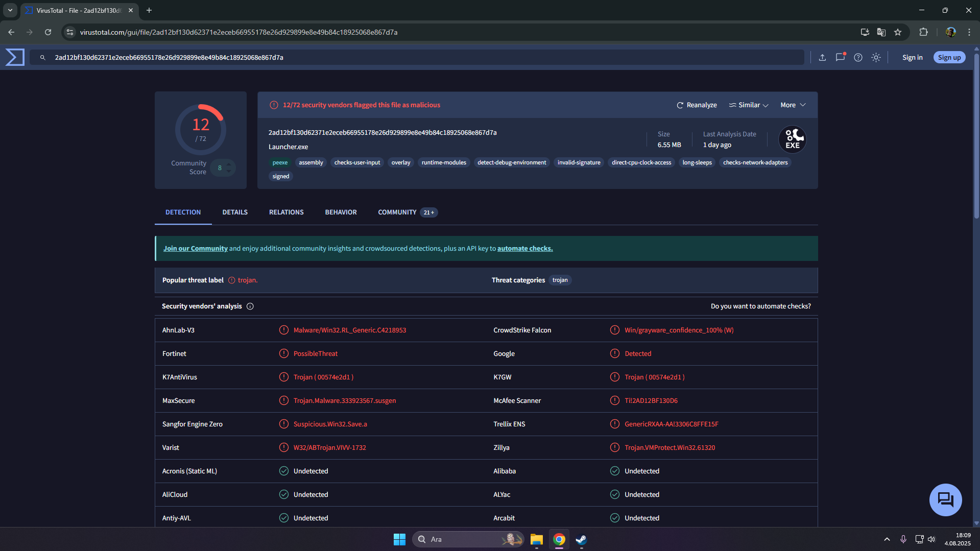This screenshot has width=980, height=551.
Task: Click the EXE file type icon
Action: click(792, 139)
